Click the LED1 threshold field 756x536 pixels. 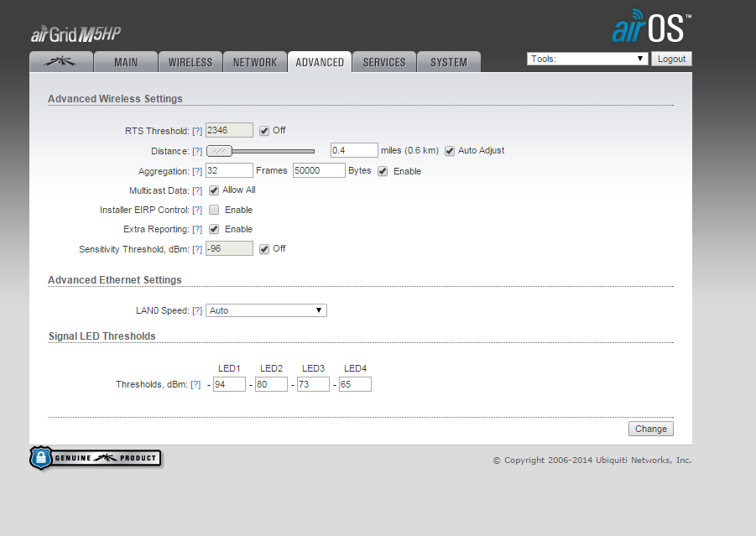230,384
